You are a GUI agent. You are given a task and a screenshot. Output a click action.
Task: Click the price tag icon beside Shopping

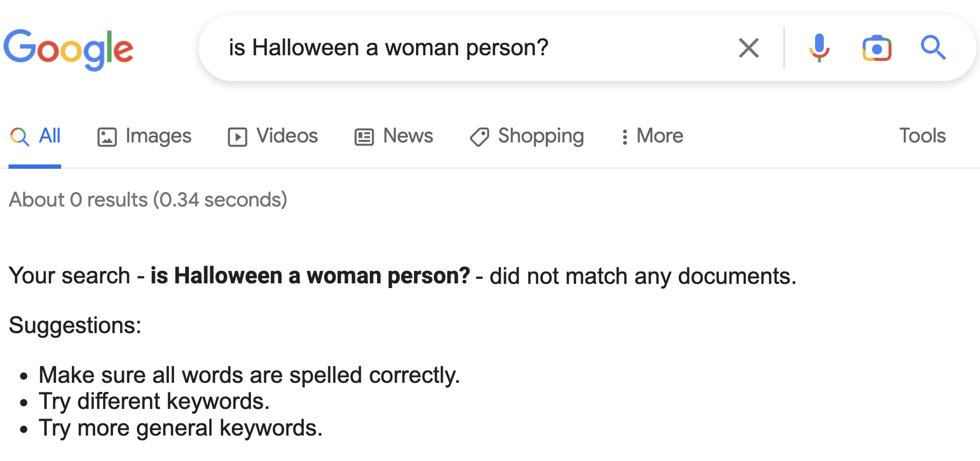(x=479, y=137)
